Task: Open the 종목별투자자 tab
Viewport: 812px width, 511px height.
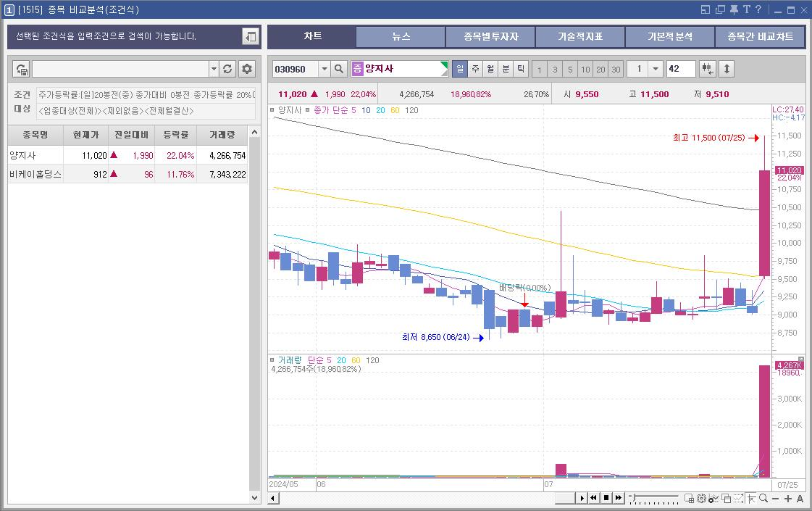Action: (490, 37)
